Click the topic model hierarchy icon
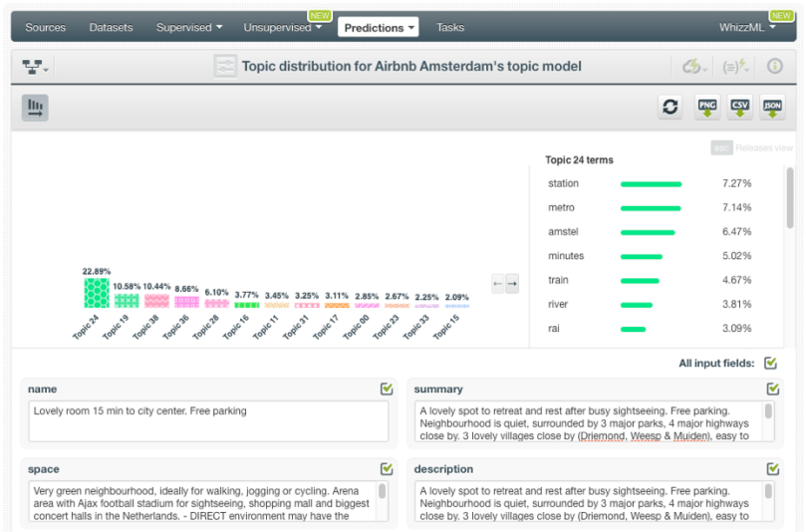Screen dimensions: 806x532 click(x=36, y=67)
